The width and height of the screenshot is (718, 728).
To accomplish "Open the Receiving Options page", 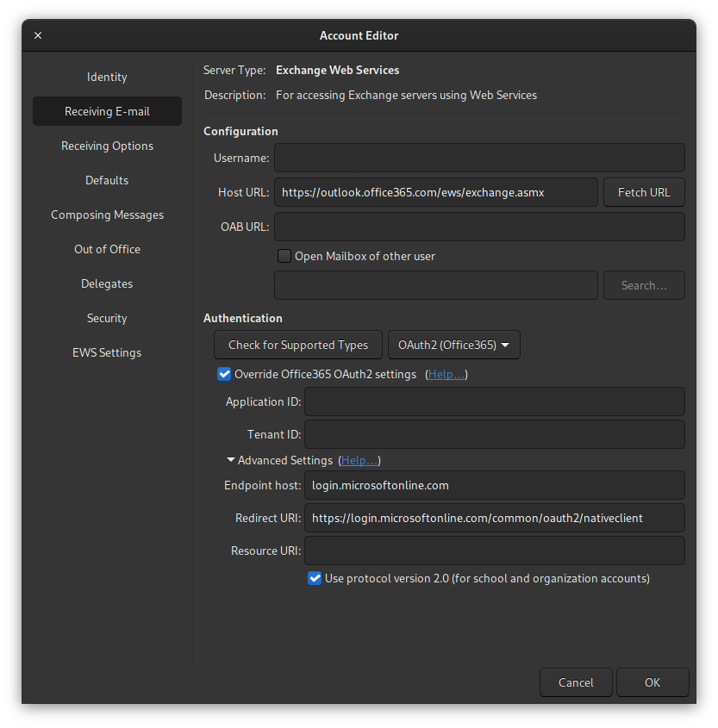I will pos(107,146).
